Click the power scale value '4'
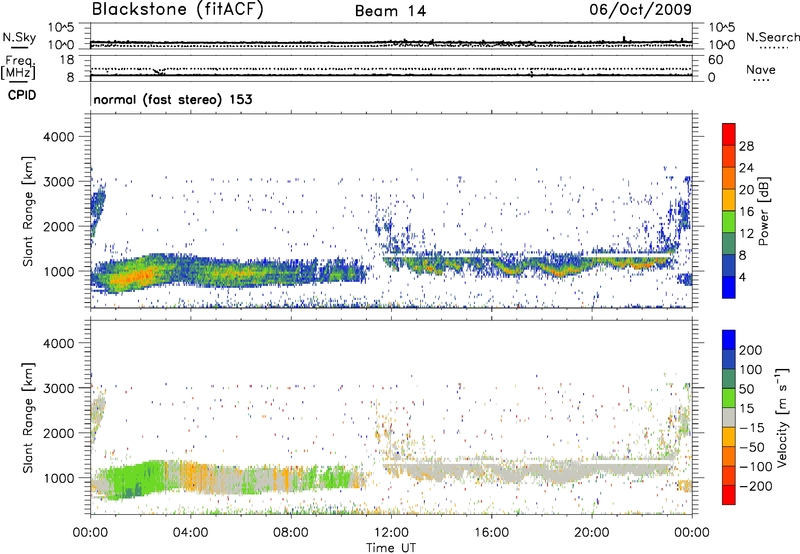Screen dimensions: 800x554 click(x=742, y=277)
